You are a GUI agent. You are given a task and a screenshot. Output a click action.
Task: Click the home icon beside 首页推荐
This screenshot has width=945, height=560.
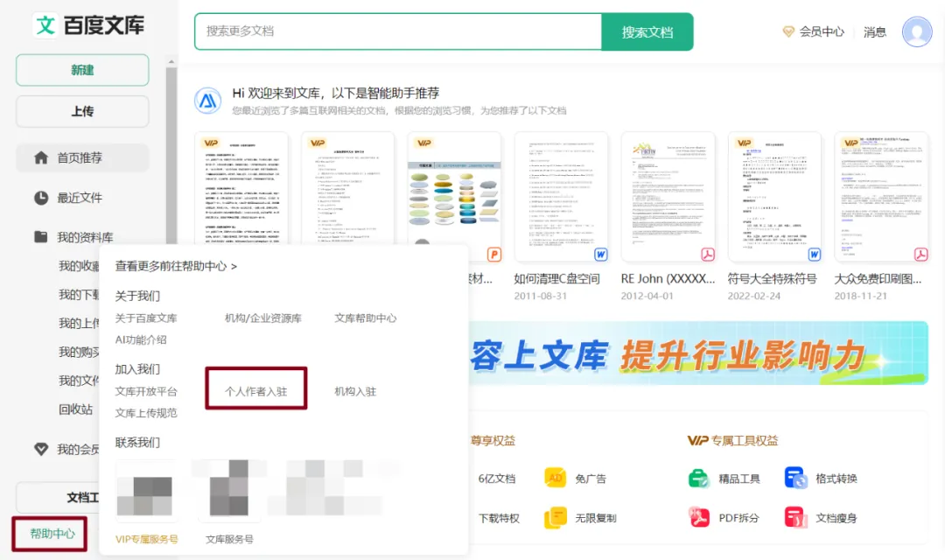click(41, 157)
